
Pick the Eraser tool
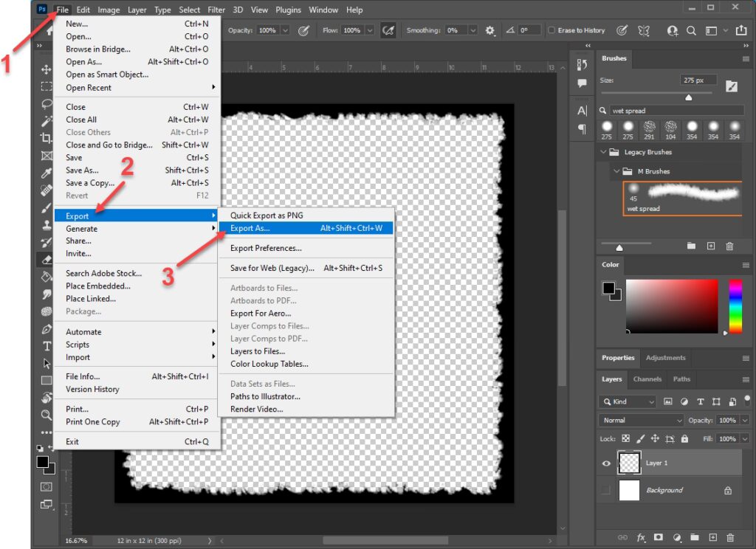point(47,259)
